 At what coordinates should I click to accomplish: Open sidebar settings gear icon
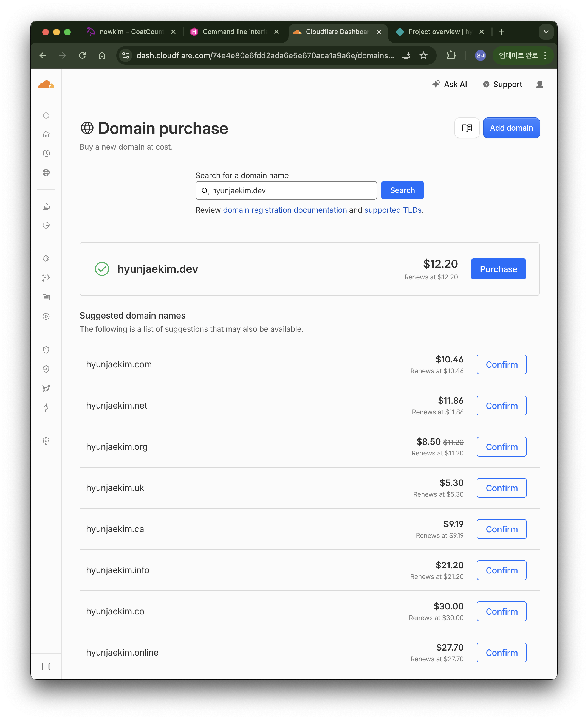[x=46, y=441]
